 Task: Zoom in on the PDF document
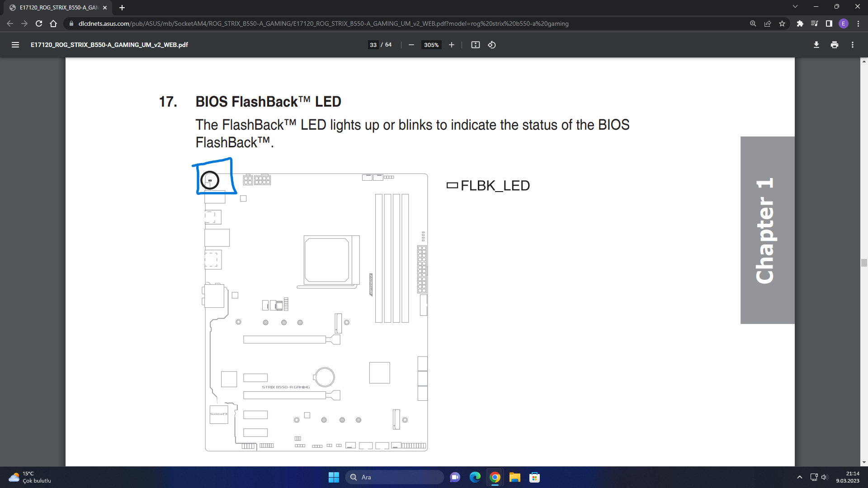click(451, 45)
